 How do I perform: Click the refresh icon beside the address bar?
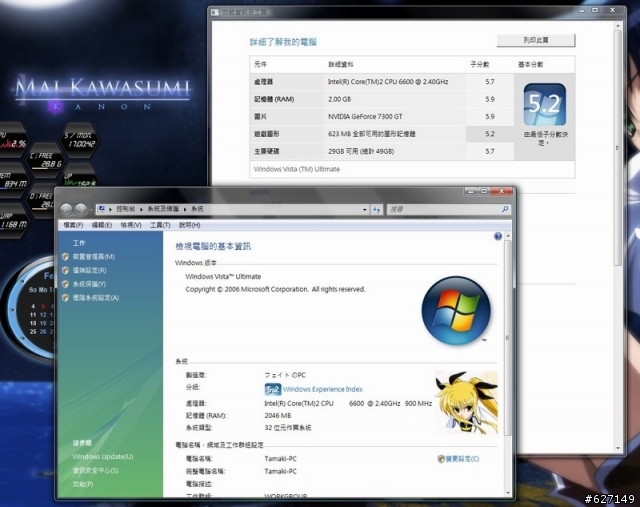(x=376, y=209)
